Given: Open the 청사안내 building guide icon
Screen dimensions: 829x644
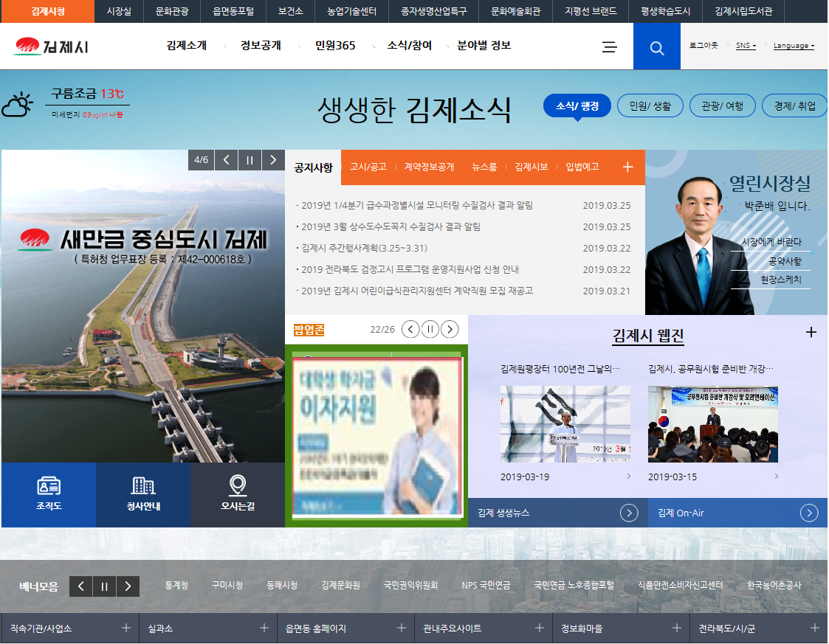Looking at the screenshot, I should [143, 485].
